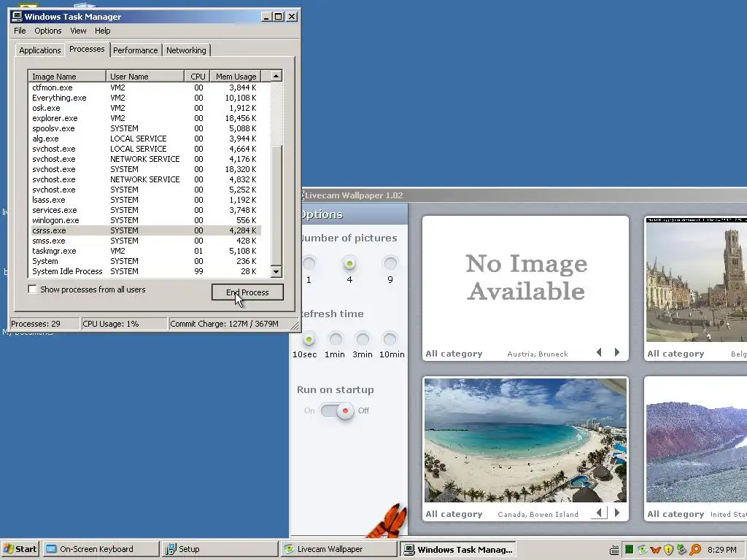The image size is (747, 560).
Task: Select the Processes tab
Action: [87, 49]
